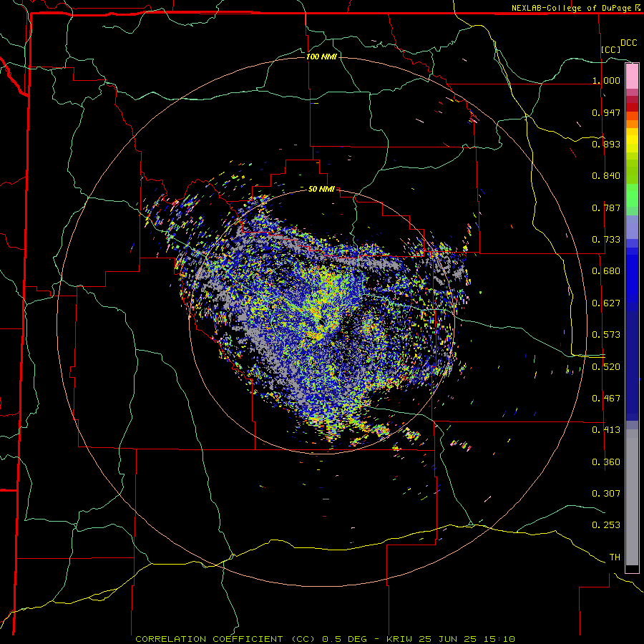The height and width of the screenshot is (644, 644).
Task: Select the 0.893 legend value
Action: [x=606, y=144]
